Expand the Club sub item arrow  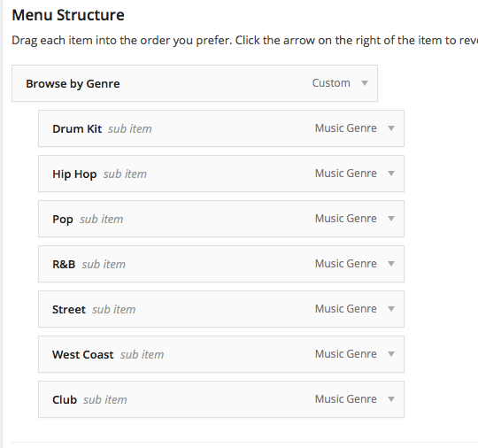click(x=391, y=399)
